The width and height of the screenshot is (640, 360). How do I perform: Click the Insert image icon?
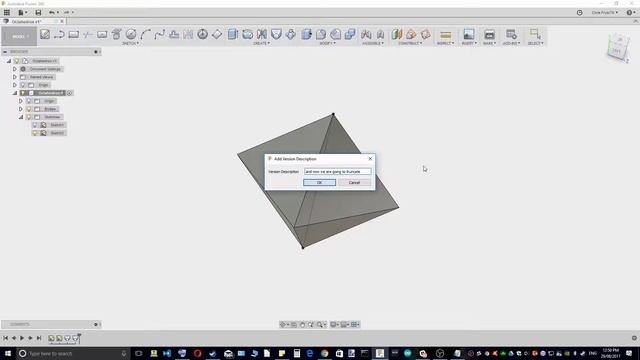tap(469, 34)
